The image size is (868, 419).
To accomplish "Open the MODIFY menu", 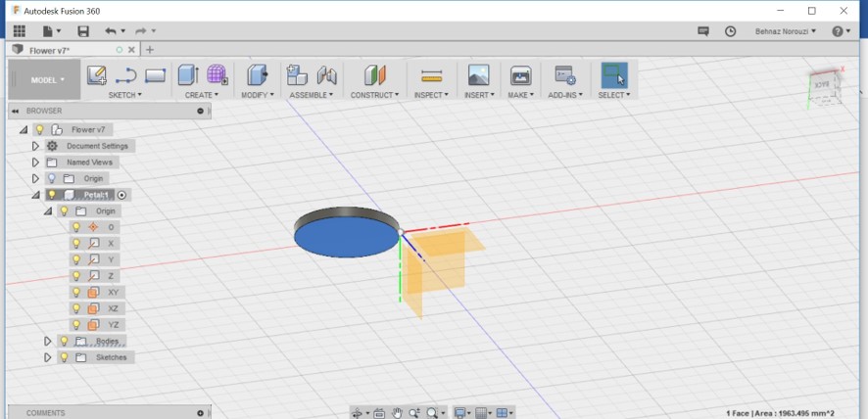I will [258, 95].
